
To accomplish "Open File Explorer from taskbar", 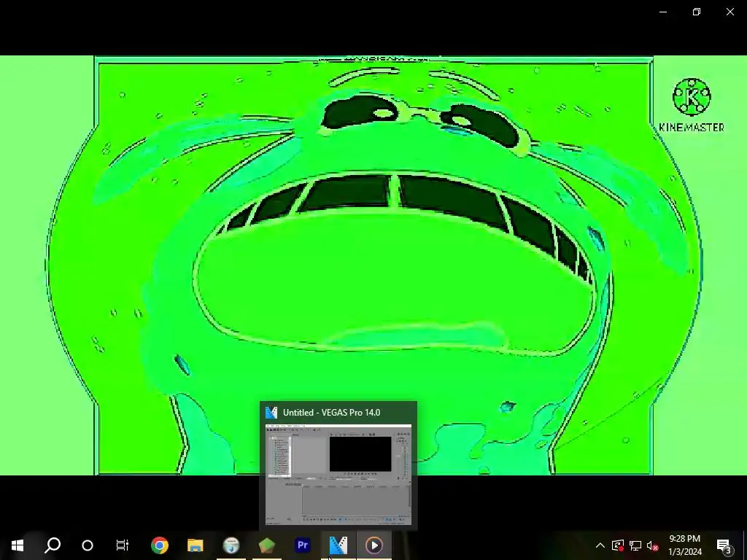I will pos(196,545).
